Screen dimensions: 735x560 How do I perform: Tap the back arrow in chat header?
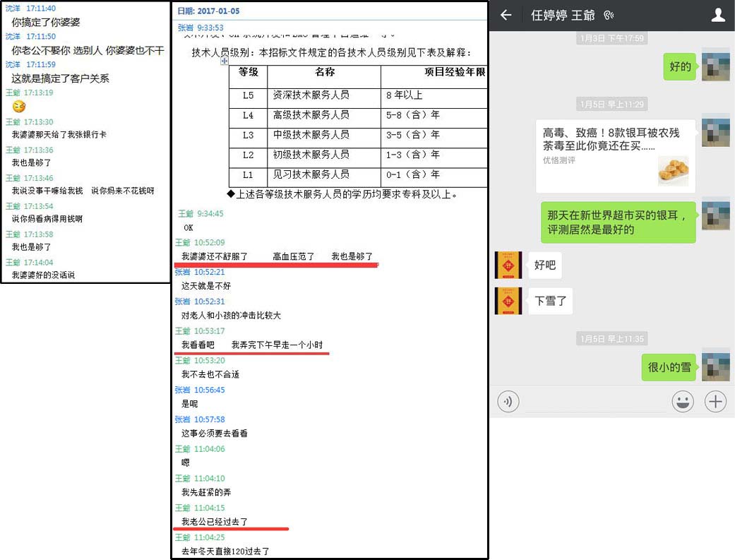[506, 16]
